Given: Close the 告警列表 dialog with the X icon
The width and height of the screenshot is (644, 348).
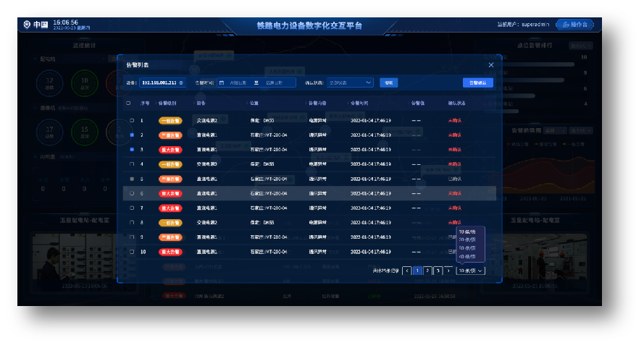Looking at the screenshot, I should (x=490, y=65).
